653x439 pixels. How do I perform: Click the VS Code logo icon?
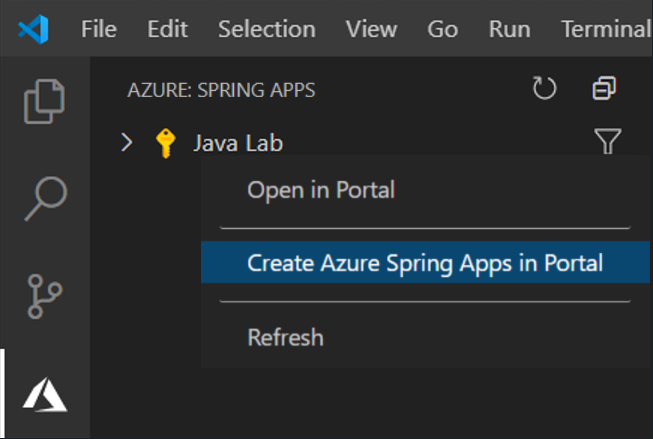33,29
